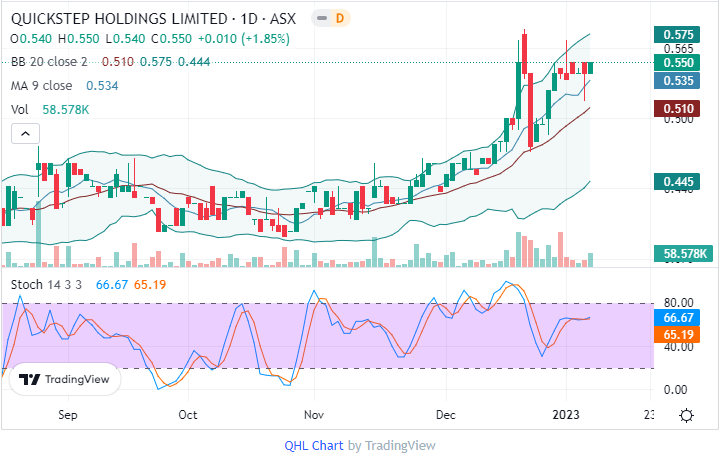Select the Vol indicator legend
The width and height of the screenshot is (723, 457).
tap(20, 109)
